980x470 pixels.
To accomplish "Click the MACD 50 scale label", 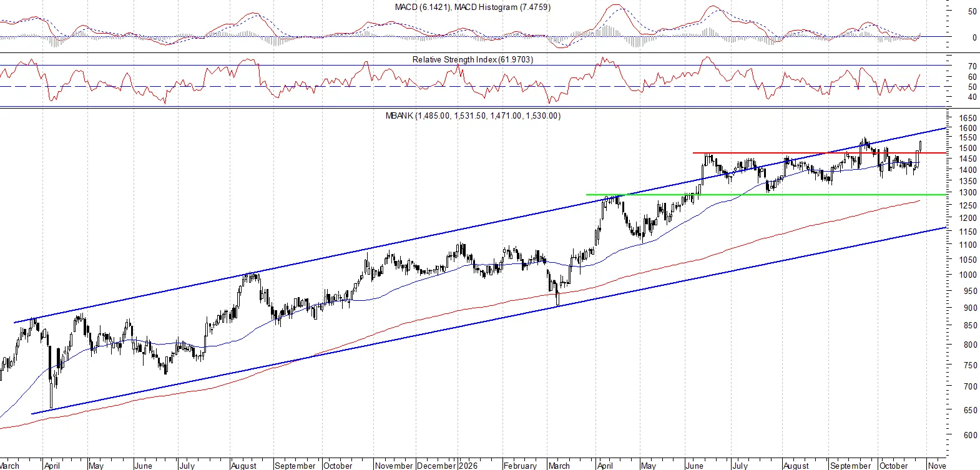I will point(972,12).
